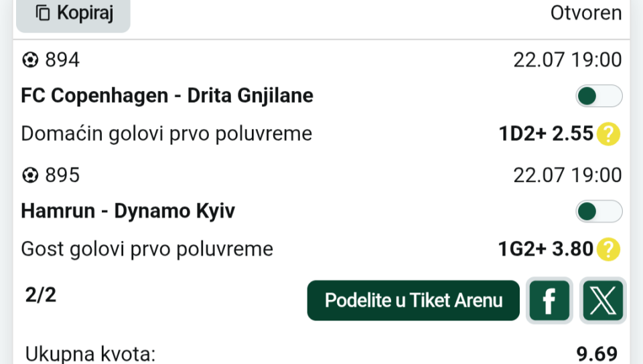Viewport: 643px width, 364px height.
Task: Open the help icon beside the 1G2+ 3.80 odds
Action: click(609, 250)
